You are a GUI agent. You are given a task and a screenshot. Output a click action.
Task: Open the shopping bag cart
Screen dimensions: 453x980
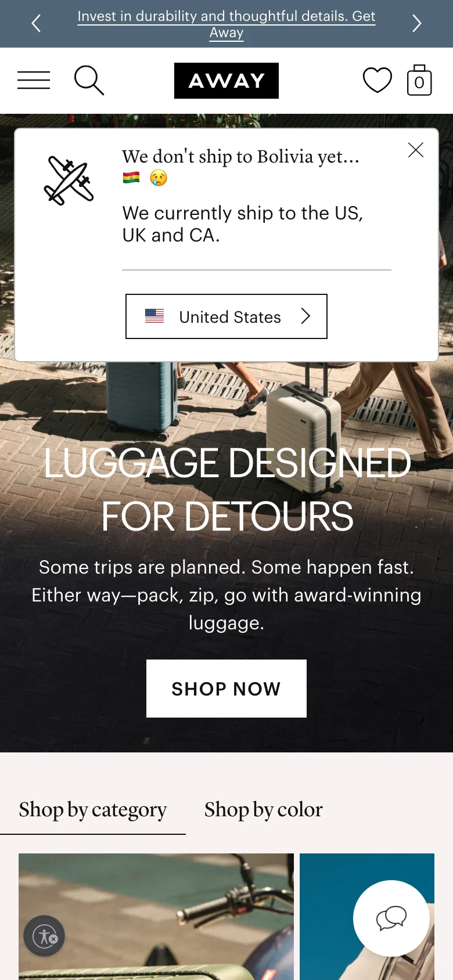pyautogui.click(x=419, y=80)
